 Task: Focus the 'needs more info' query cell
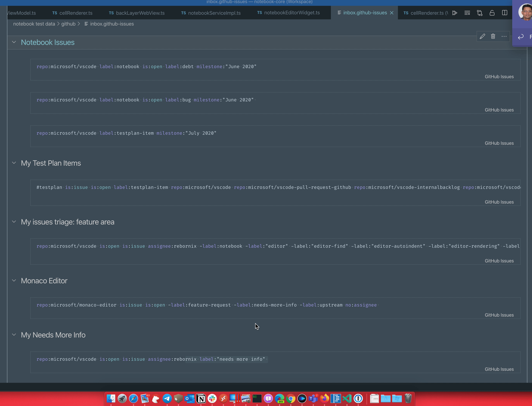pyautogui.click(x=275, y=362)
